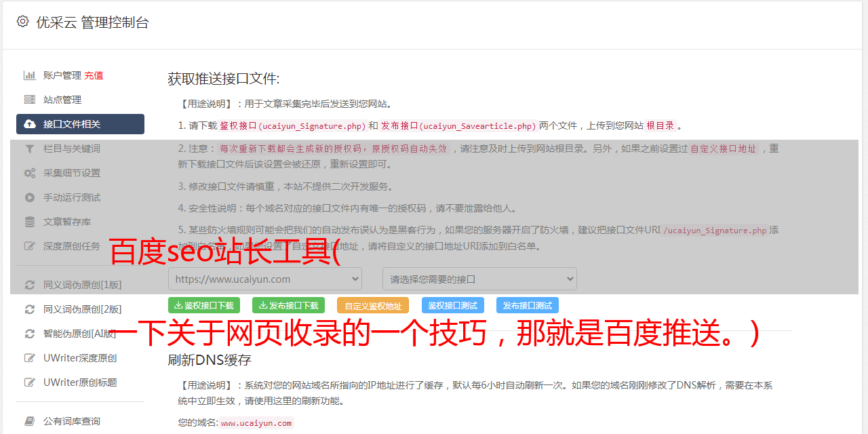Click the bar chart icon for 账户管理
This screenshot has width=868, height=434.
point(30,75)
